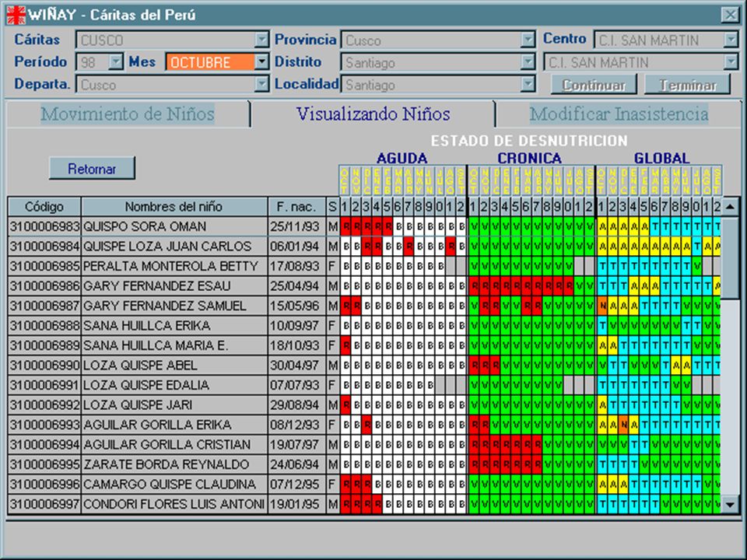Close the WIÑAY window
Viewport: 747px width, 560px height.
tap(730, 15)
